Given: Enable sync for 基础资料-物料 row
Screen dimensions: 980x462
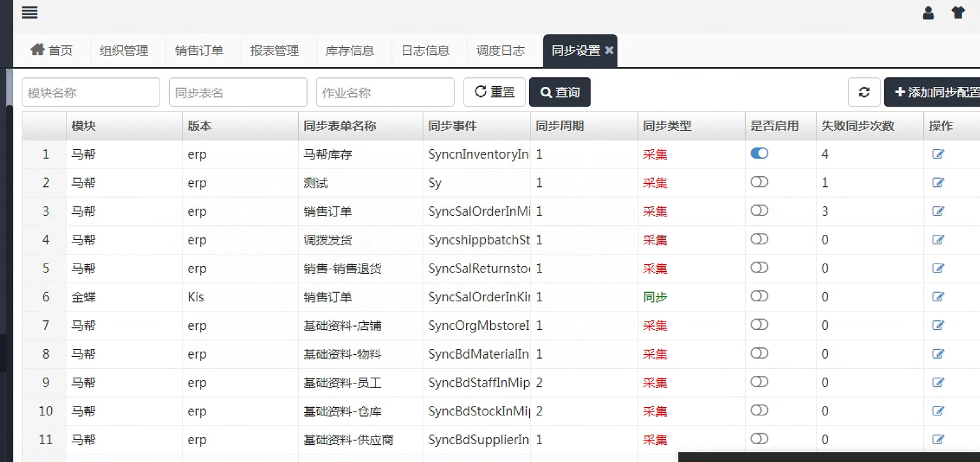Looking at the screenshot, I should [759, 353].
